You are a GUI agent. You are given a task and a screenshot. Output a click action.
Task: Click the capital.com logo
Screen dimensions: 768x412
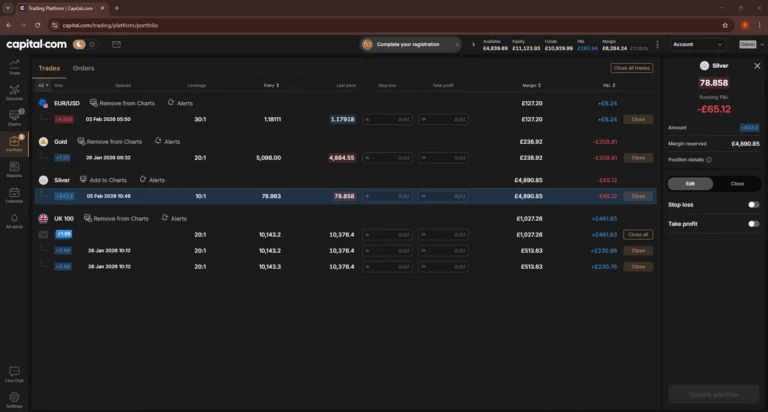click(36, 44)
